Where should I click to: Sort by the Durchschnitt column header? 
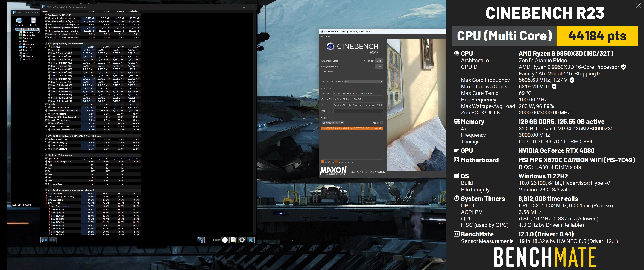coord(134,11)
